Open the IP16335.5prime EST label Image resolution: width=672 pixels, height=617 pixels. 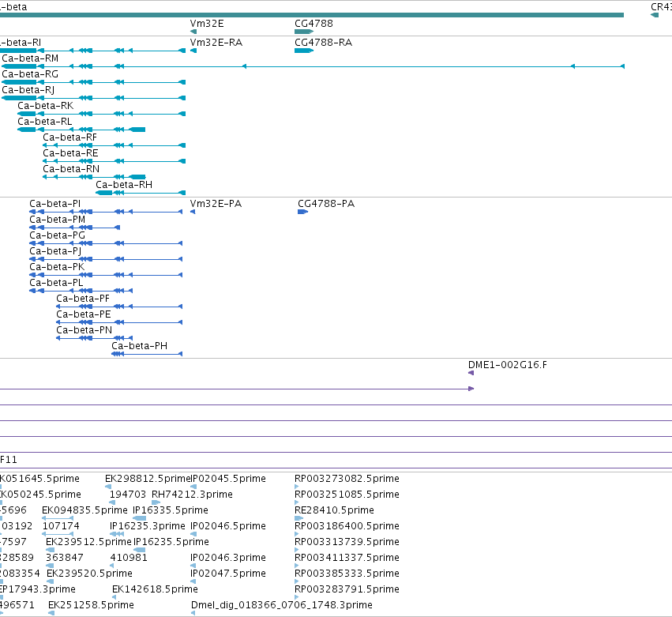pyautogui.click(x=171, y=510)
